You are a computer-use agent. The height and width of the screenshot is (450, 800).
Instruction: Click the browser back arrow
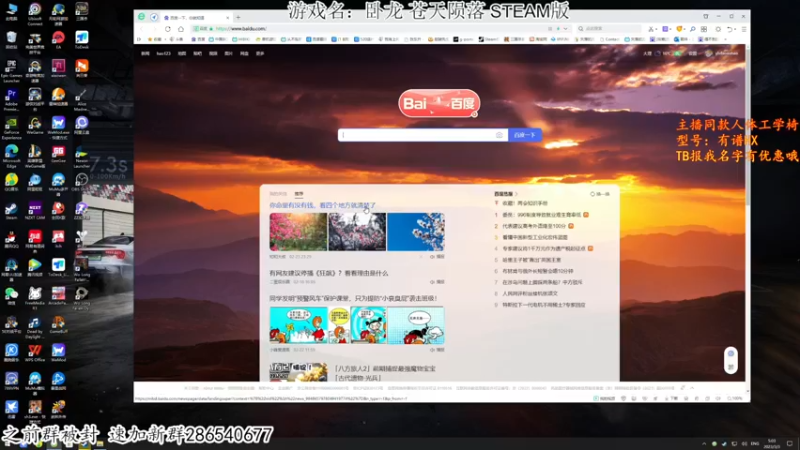(x=141, y=29)
